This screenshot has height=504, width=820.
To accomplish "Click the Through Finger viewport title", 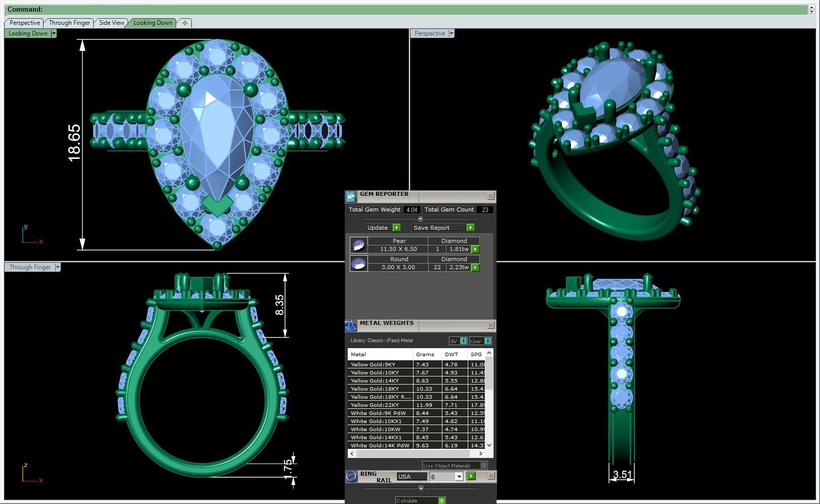I will [x=30, y=267].
